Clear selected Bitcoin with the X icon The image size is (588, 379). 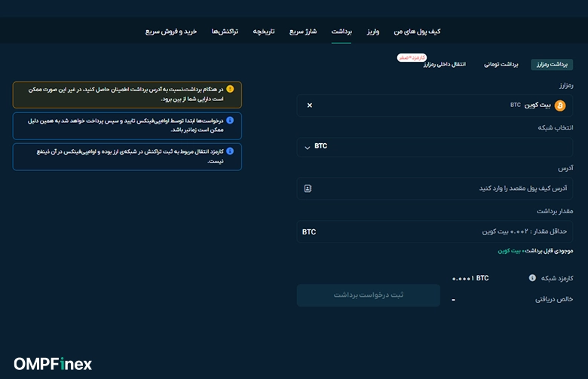(x=310, y=105)
